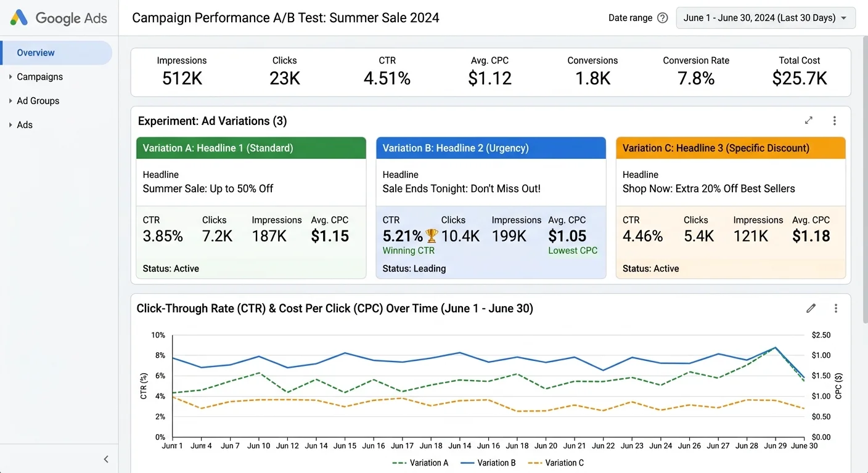Click the Conversion Rate 7.8% metric
The image size is (868, 473).
696,71
